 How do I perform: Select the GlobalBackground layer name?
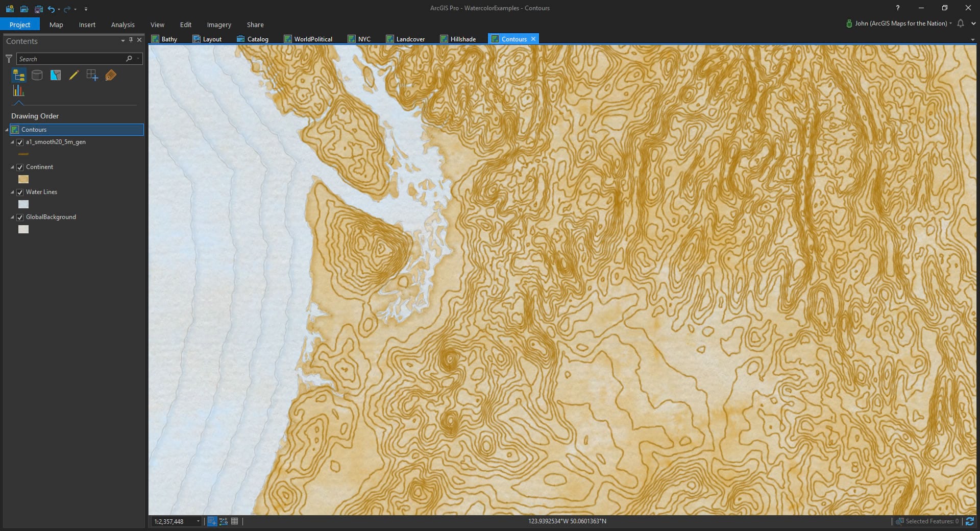click(51, 217)
